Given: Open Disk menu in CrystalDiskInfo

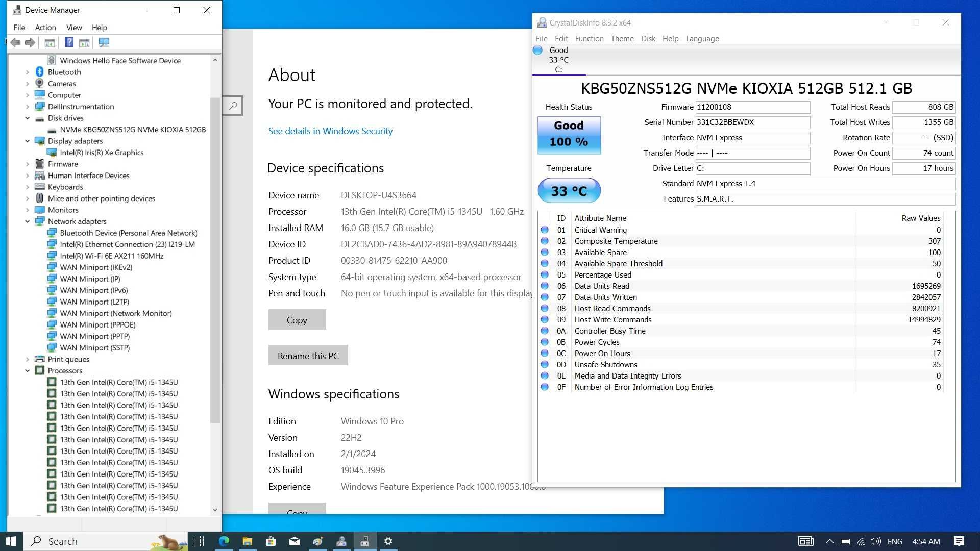Looking at the screenshot, I should point(648,39).
